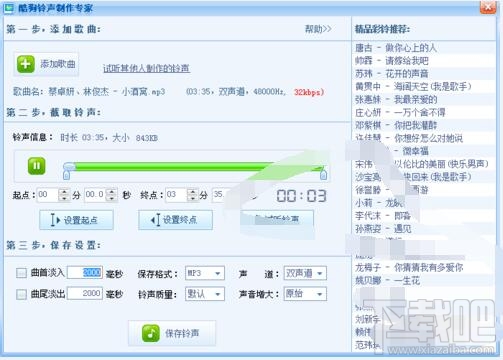503x360 pixels.
Task: Close the 酷狗铃声制作专家 window
Action: click(488, 7)
